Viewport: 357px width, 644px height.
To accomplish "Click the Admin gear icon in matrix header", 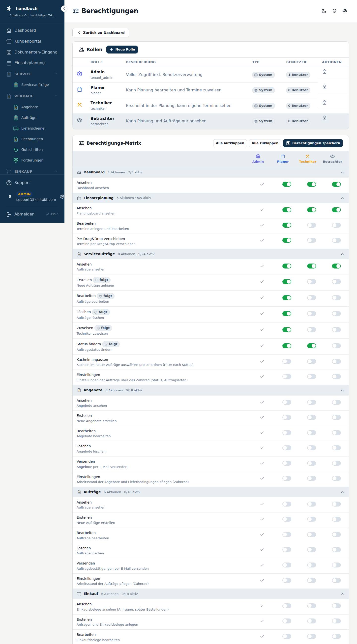I will click(258, 156).
